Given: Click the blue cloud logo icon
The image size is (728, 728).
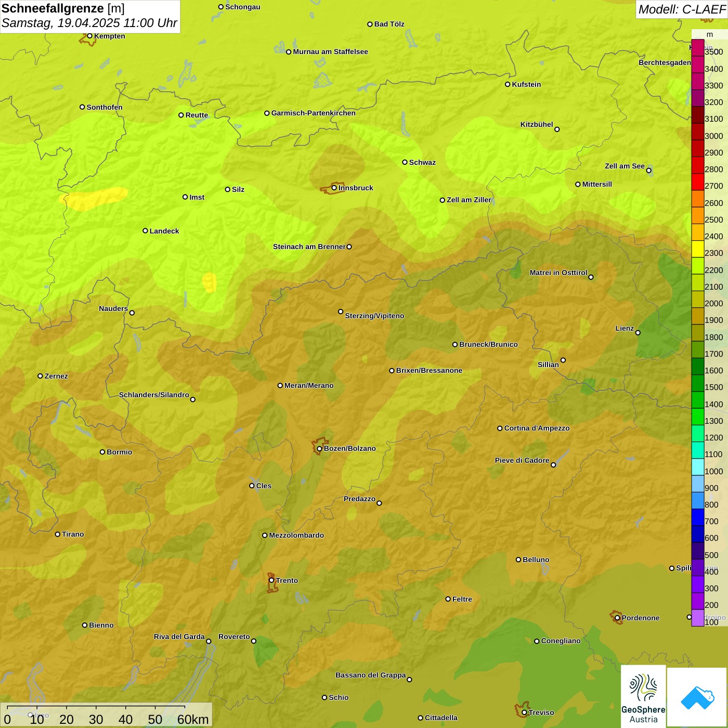Looking at the screenshot, I should click(697, 698).
